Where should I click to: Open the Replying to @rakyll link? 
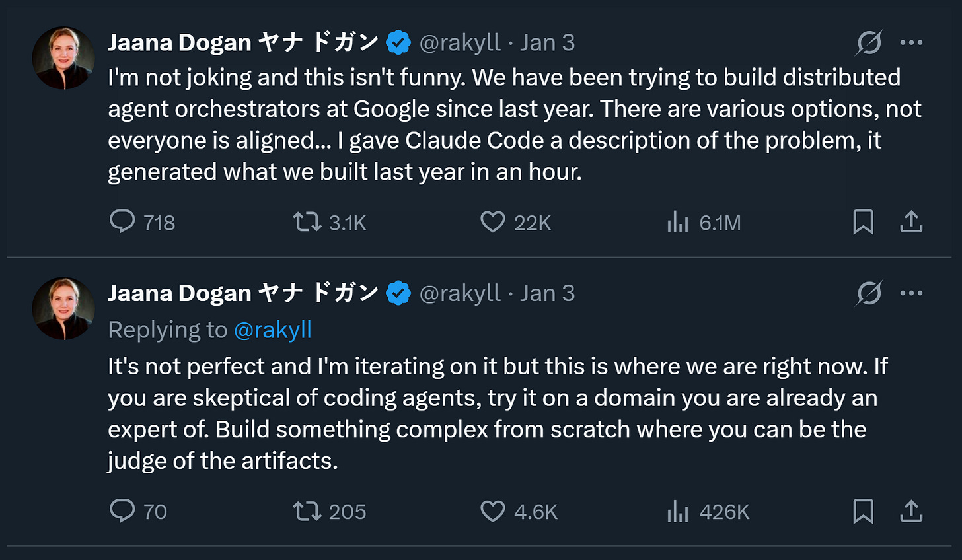point(274,330)
